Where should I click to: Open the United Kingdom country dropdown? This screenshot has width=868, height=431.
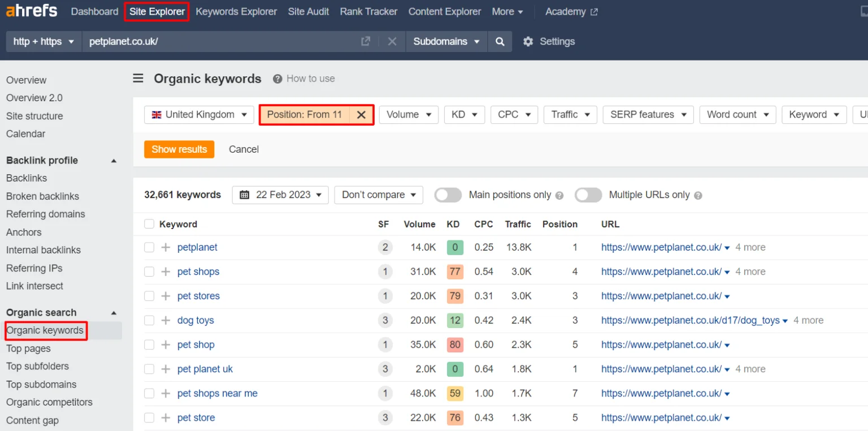[199, 114]
